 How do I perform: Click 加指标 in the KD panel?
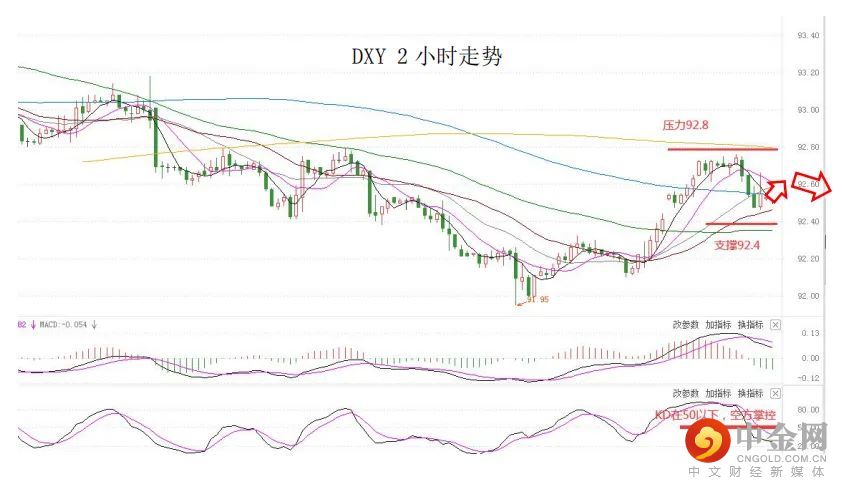pos(718,394)
